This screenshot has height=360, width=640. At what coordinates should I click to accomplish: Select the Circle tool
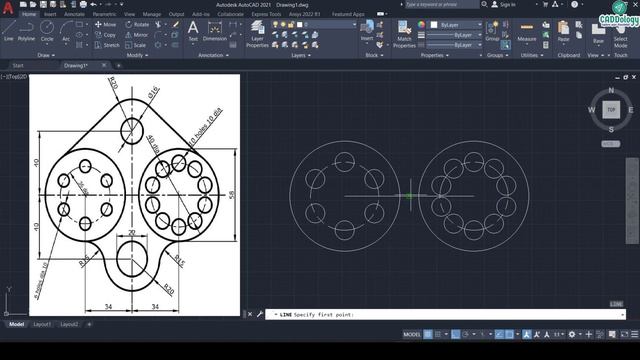coord(47,31)
